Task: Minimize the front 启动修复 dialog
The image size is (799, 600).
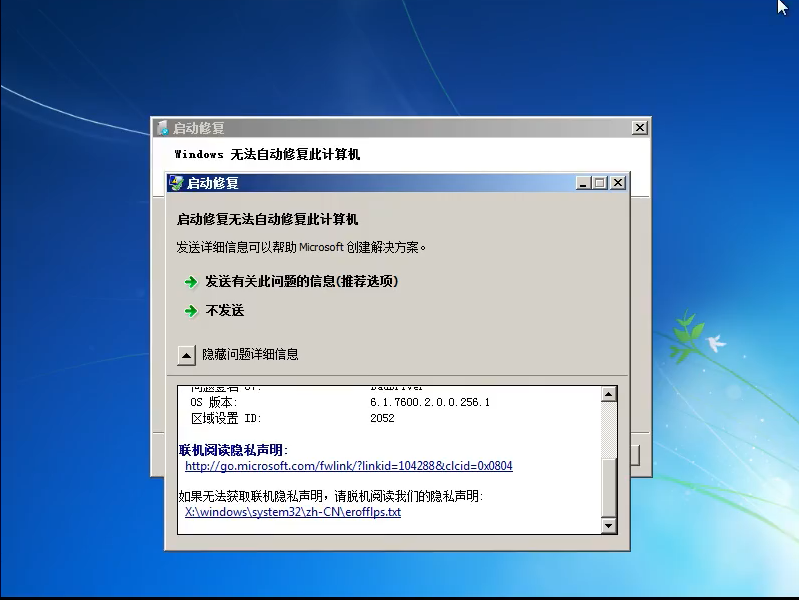Action: coord(583,183)
